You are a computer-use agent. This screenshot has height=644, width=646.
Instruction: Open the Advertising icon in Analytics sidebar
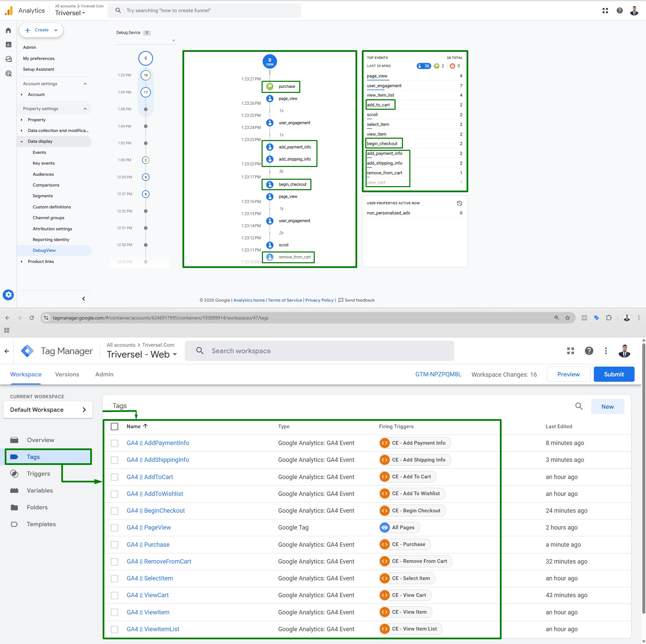(8, 74)
